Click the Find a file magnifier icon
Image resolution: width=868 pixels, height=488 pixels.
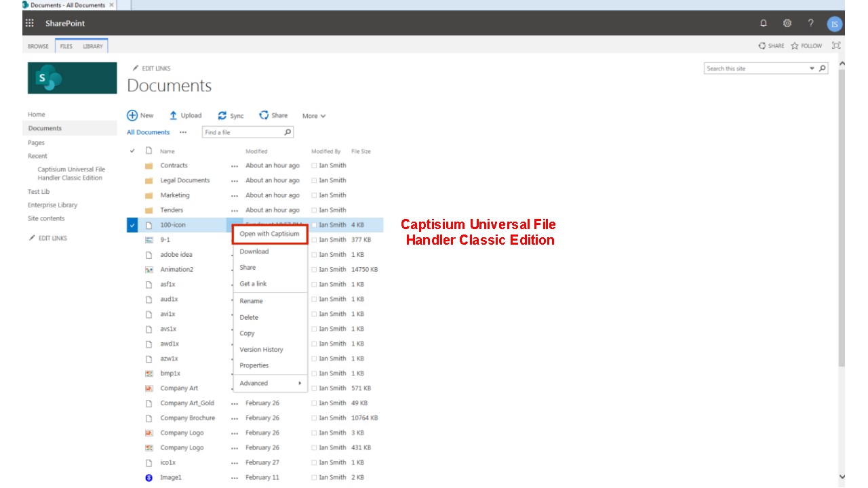coord(288,132)
